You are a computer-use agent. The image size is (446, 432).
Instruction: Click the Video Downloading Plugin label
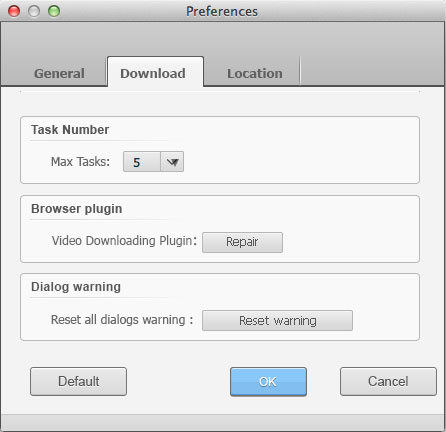pyautogui.click(x=124, y=241)
